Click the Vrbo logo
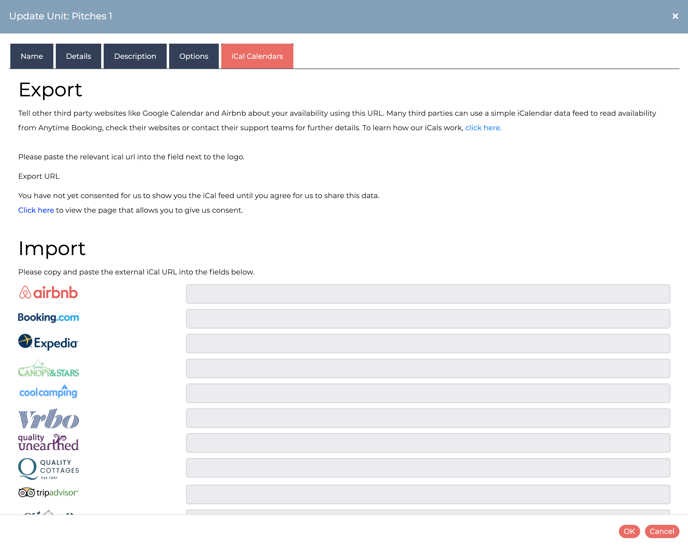Screen dimensions: 688x546 48,419
